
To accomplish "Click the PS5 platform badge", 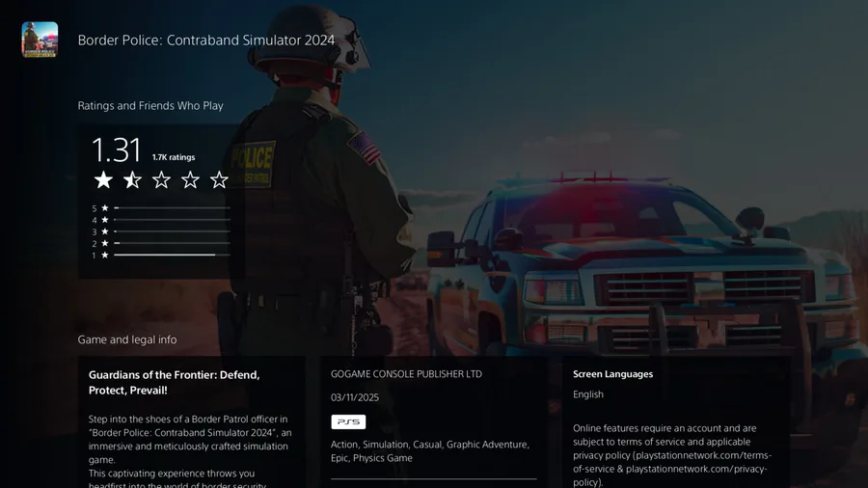I will 348,421.
